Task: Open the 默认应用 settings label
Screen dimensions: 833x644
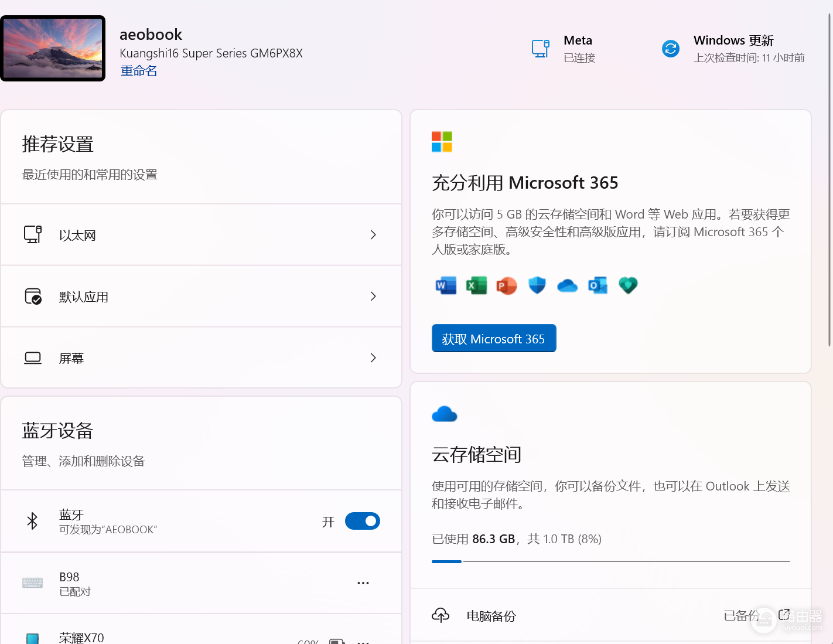Action: point(84,297)
